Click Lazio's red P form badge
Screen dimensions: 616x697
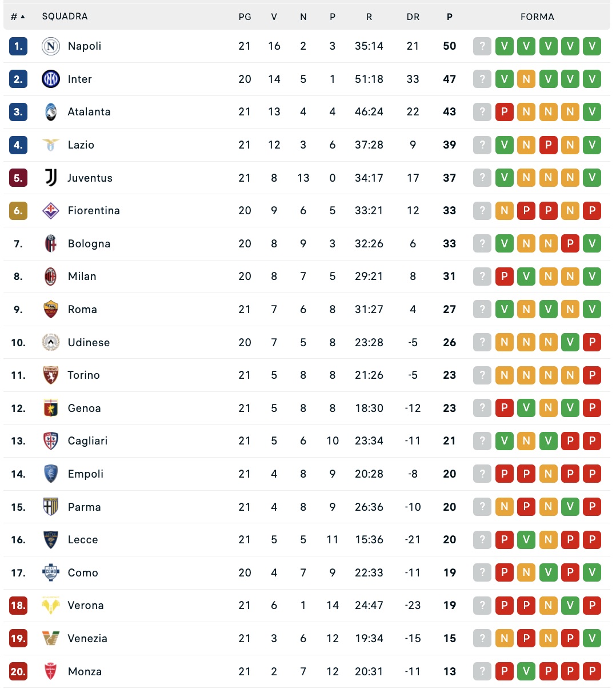(x=548, y=145)
